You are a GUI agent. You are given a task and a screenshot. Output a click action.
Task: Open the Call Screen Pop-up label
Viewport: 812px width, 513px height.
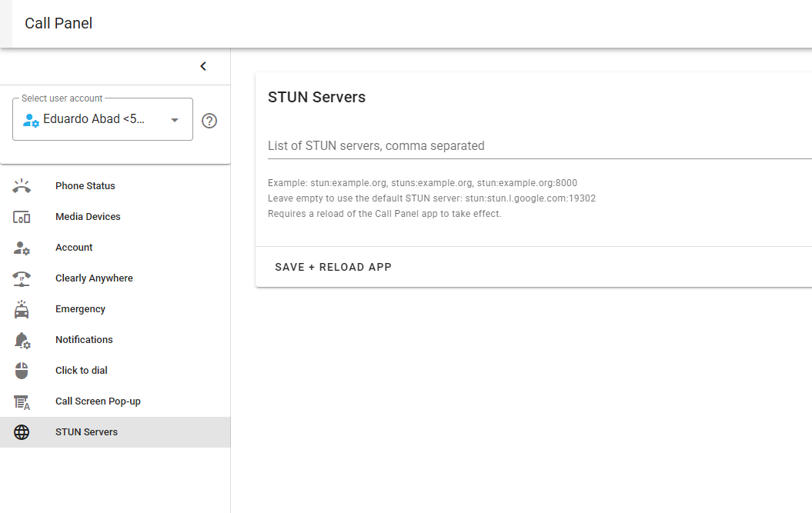coord(98,401)
